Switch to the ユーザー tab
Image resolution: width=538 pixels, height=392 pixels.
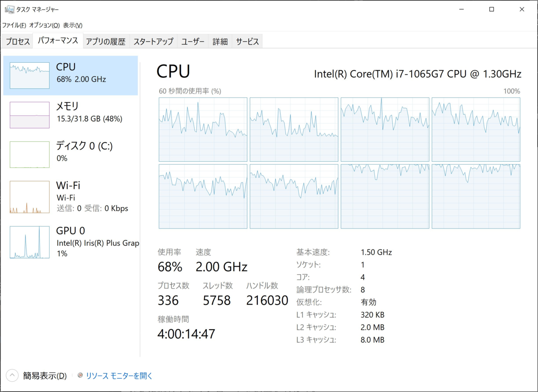(193, 42)
